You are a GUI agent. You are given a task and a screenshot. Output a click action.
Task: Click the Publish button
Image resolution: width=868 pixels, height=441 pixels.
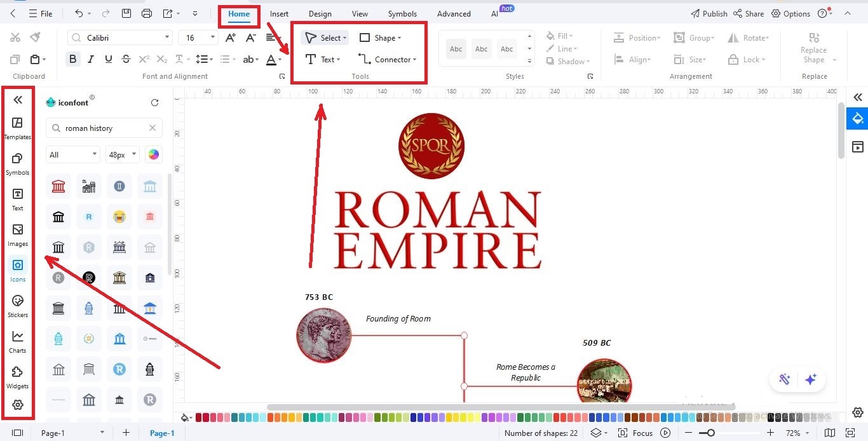709,13
